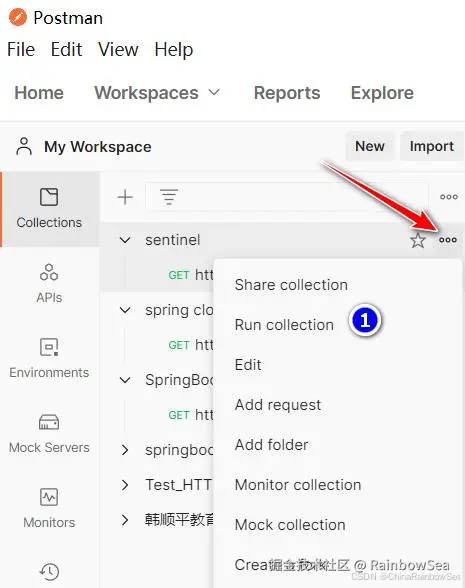Image resolution: width=465 pixels, height=588 pixels.
Task: Go to the Reports tab
Action: click(x=287, y=93)
